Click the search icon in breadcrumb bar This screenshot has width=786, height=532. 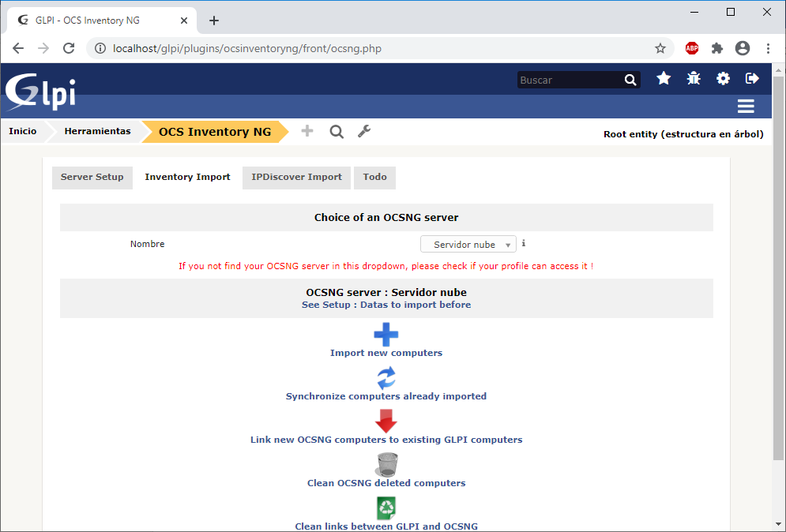click(337, 132)
